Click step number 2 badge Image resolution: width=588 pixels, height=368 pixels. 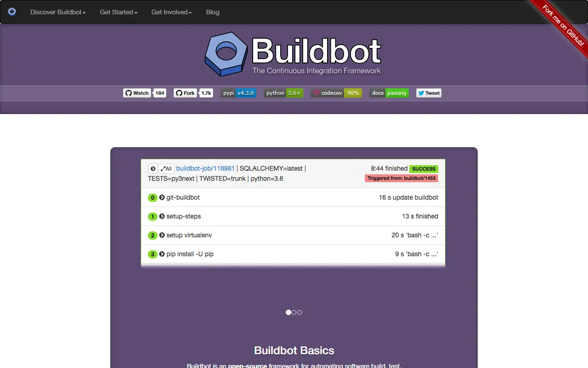click(153, 236)
